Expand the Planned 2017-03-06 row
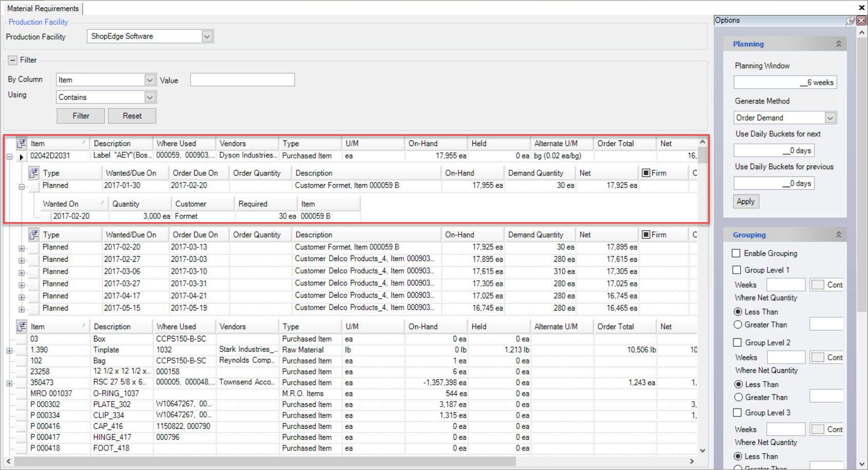The height and width of the screenshot is (470, 868). click(x=22, y=273)
